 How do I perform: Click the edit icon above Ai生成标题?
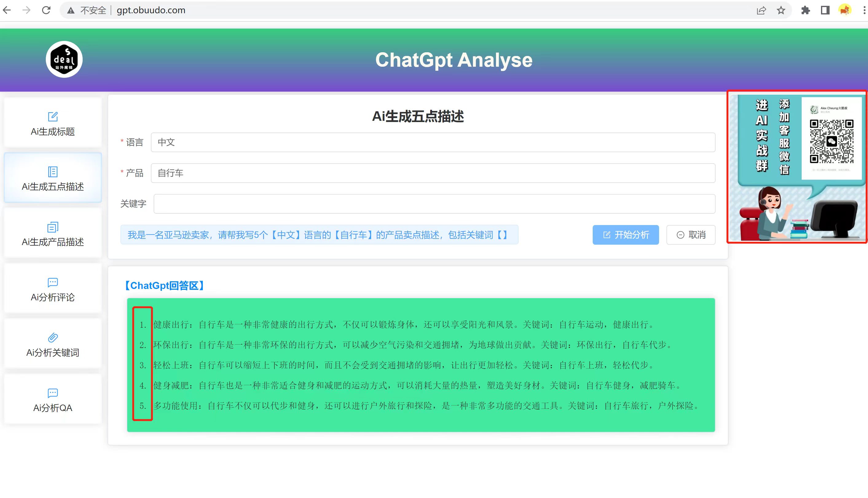coord(53,117)
